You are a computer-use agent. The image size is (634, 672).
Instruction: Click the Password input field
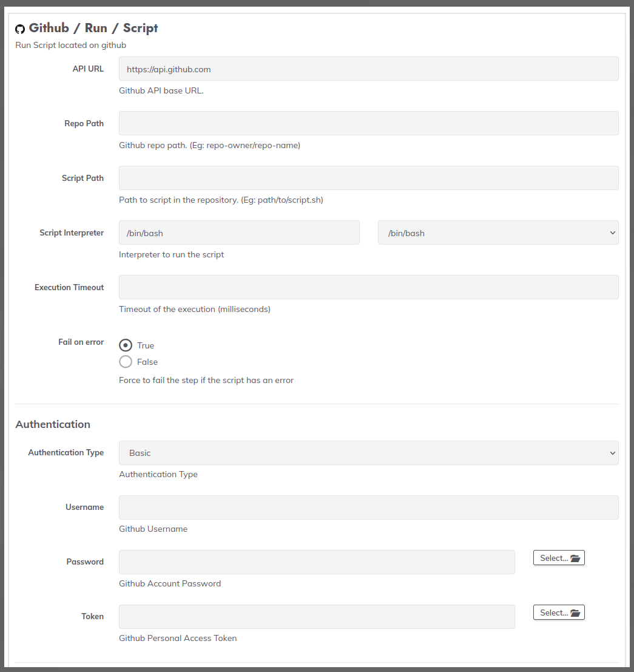point(317,562)
